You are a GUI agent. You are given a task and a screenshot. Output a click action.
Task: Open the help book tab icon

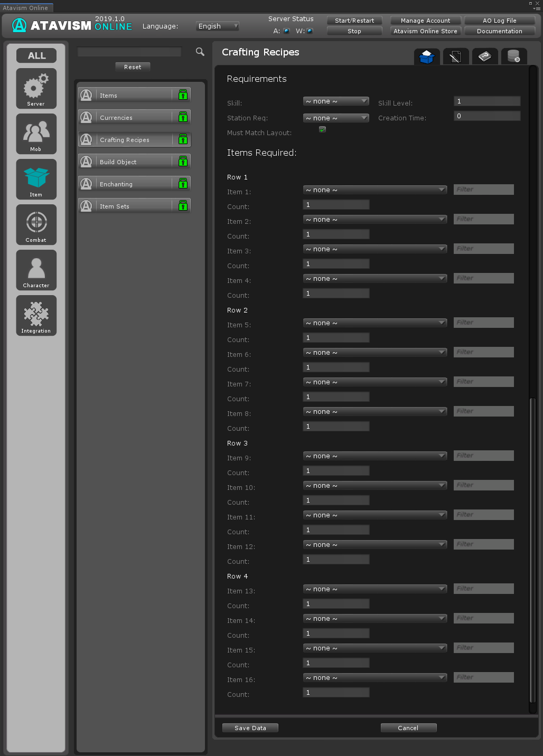pos(484,56)
